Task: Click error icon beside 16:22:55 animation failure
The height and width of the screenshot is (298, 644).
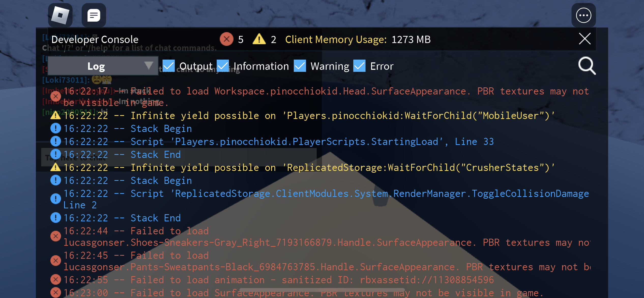Action: click(55, 280)
